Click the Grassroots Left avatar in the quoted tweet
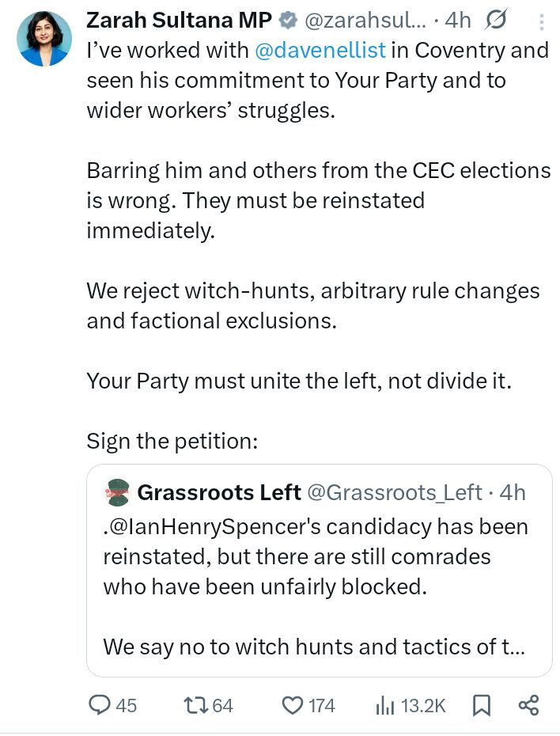The height and width of the screenshot is (736, 560). coord(116,492)
